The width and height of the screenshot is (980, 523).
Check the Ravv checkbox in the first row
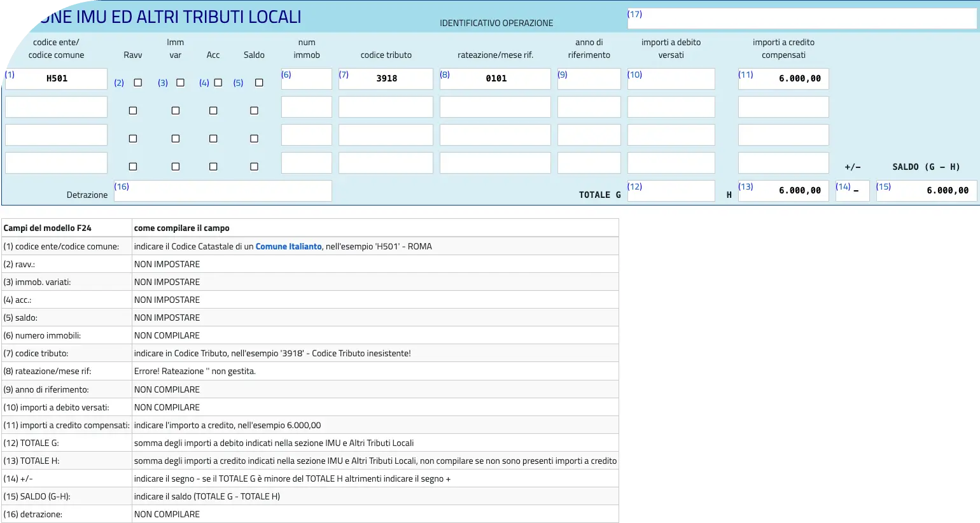137,83
